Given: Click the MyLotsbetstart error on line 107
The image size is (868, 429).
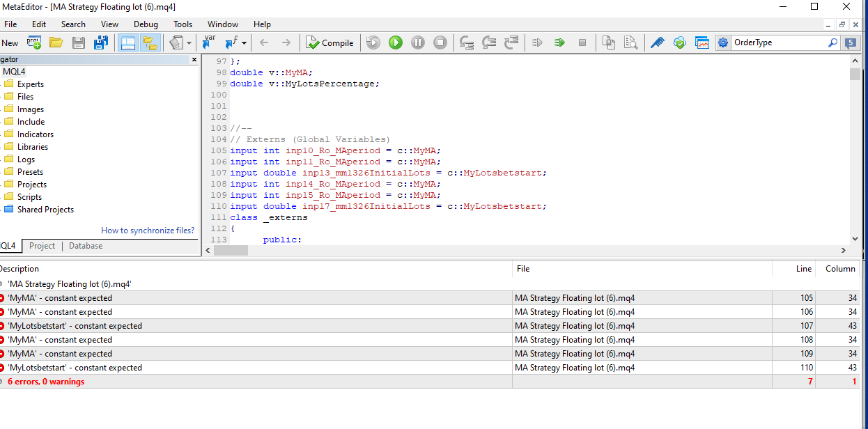Looking at the screenshot, I should point(430,326).
